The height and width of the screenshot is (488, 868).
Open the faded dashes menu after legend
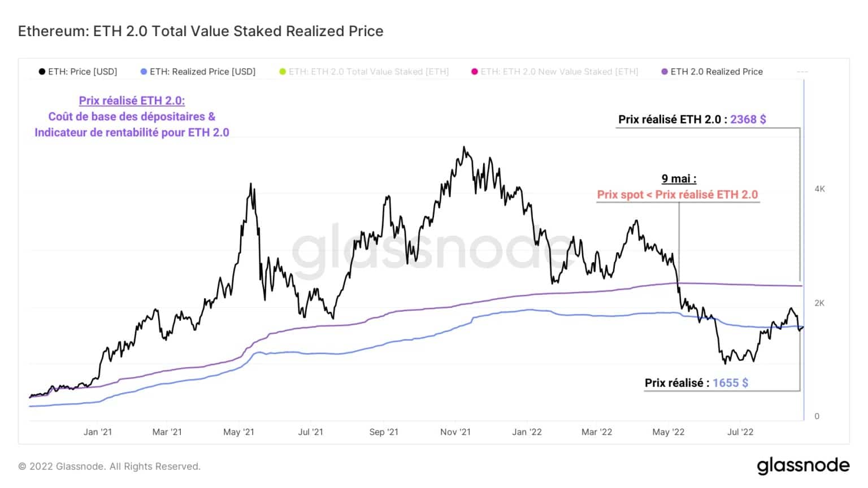[x=802, y=72]
